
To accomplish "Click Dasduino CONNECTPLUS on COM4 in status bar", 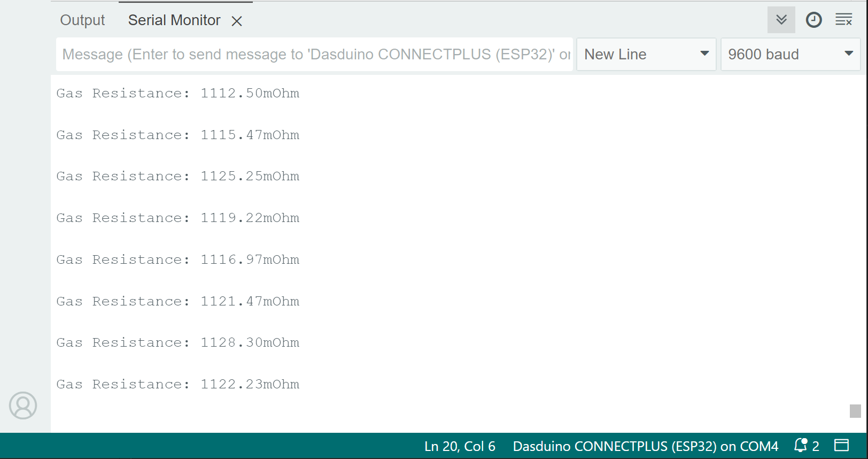I will [x=645, y=446].
